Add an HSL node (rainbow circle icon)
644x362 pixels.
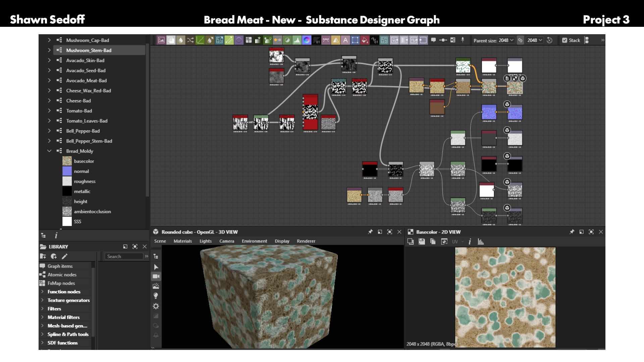click(x=307, y=40)
